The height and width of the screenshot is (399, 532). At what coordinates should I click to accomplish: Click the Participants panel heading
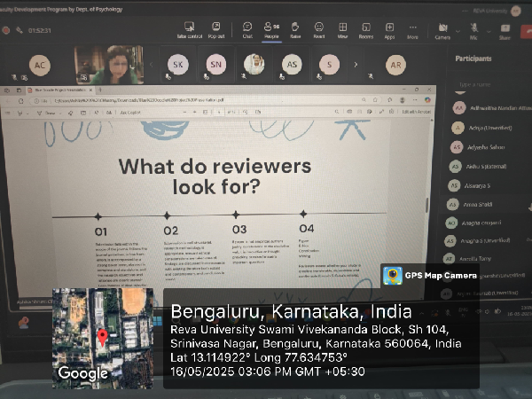click(473, 59)
